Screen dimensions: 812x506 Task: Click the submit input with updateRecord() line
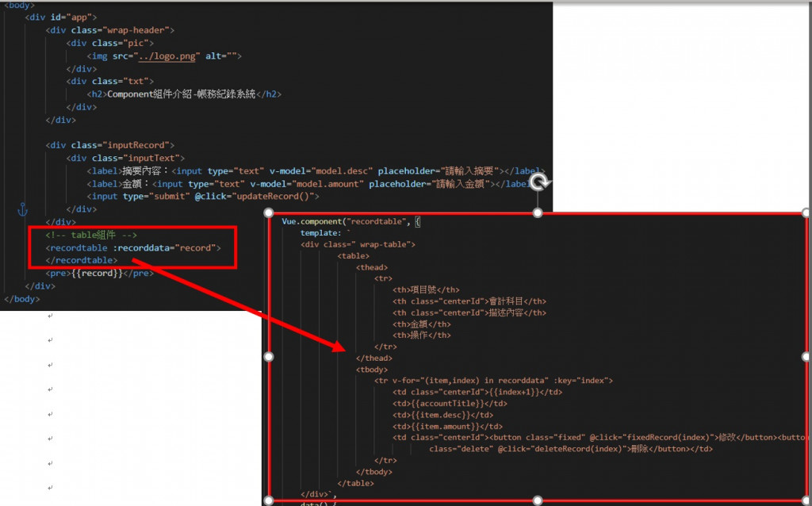203,196
